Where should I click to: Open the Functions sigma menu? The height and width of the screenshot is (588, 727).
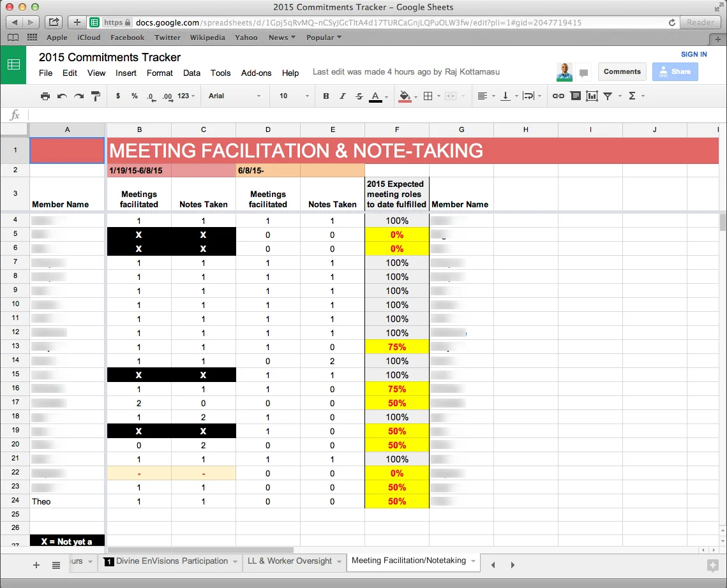click(x=632, y=96)
